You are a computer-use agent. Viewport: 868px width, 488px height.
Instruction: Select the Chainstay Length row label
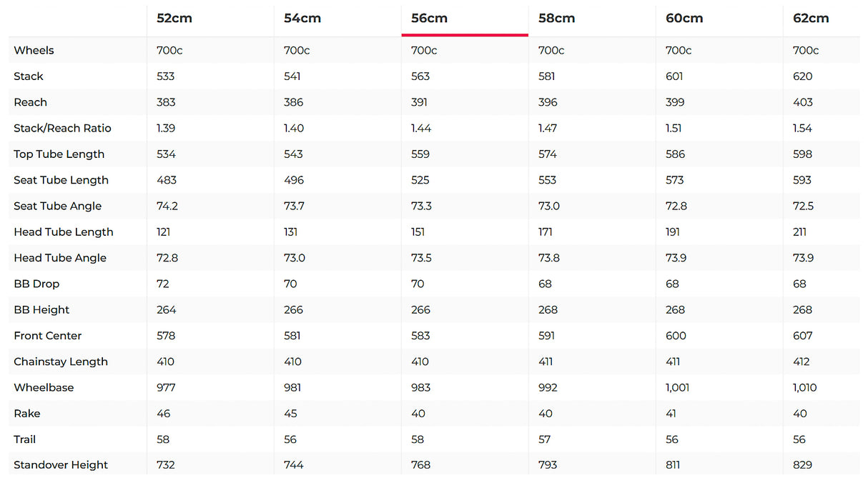(60, 362)
